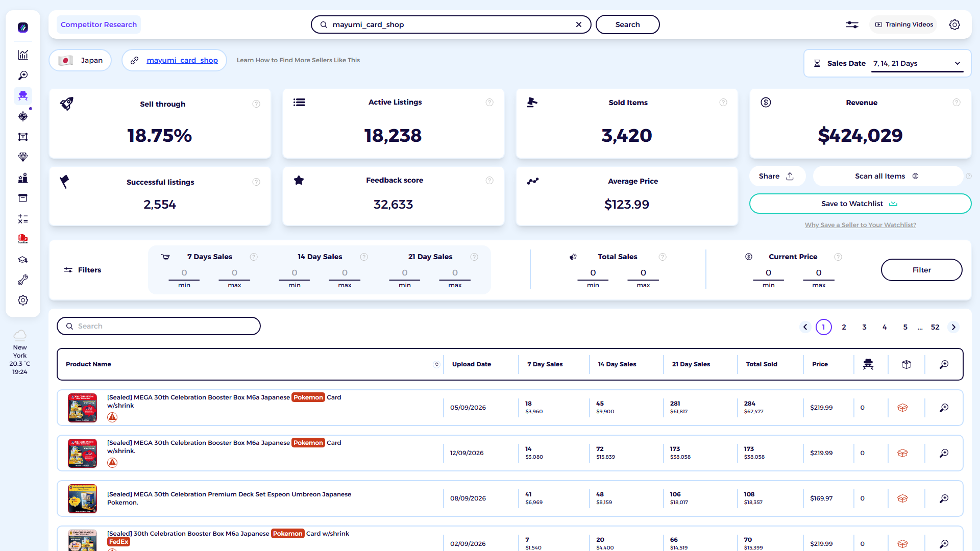
Task: Click the Competitor Research tab label
Action: (99, 24)
